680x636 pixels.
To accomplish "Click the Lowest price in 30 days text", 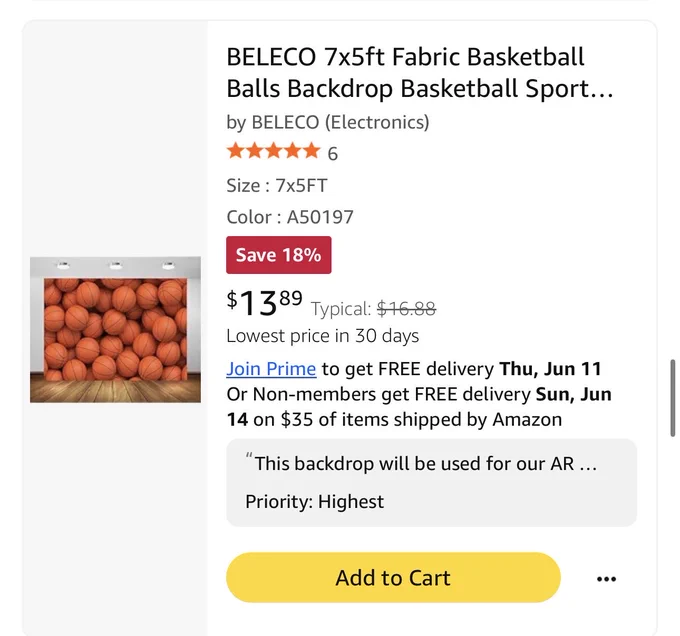I will 323,336.
